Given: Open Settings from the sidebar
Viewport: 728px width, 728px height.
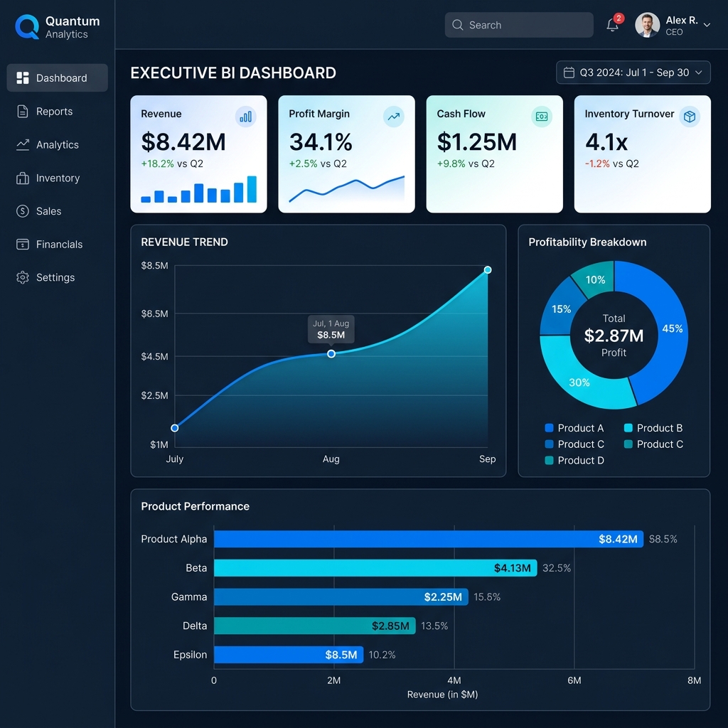Looking at the screenshot, I should [x=57, y=277].
